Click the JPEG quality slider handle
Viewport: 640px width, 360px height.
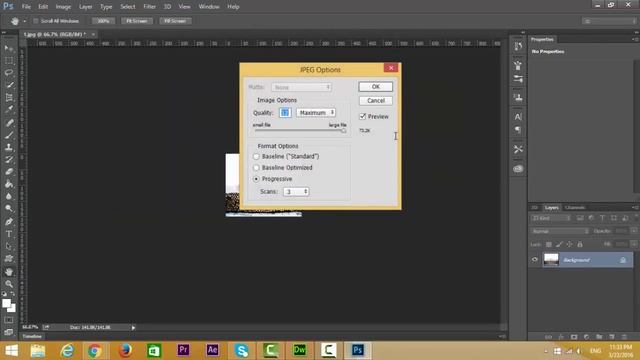coord(343,131)
